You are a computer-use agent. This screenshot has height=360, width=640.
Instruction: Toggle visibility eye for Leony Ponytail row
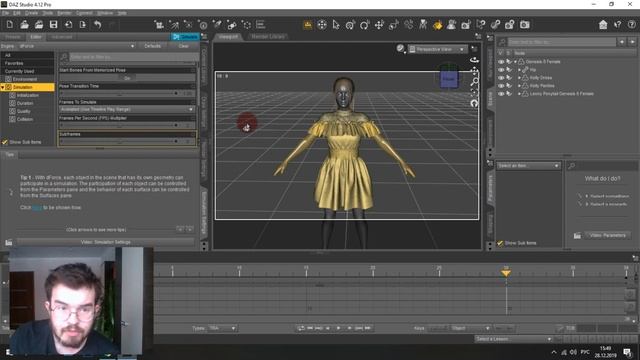[501, 93]
